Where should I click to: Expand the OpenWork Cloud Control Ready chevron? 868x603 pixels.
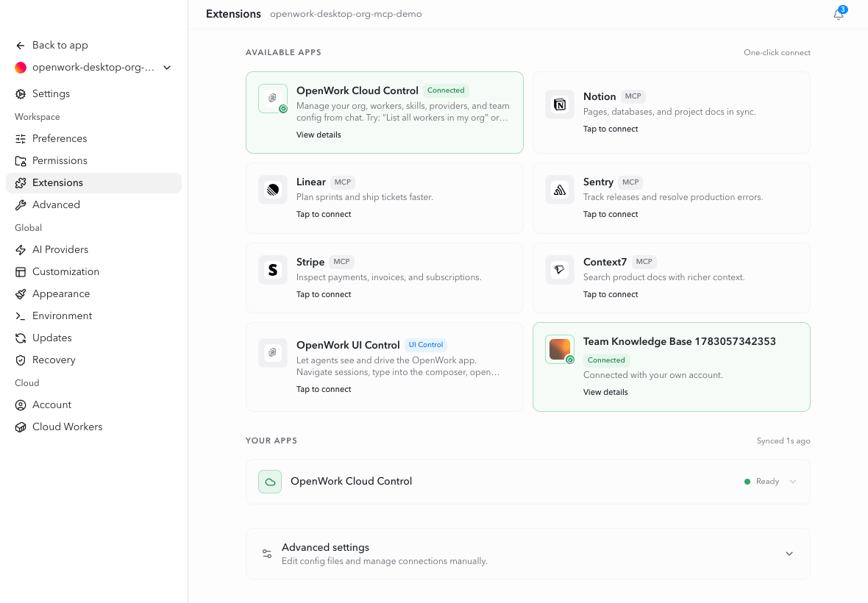[793, 482]
